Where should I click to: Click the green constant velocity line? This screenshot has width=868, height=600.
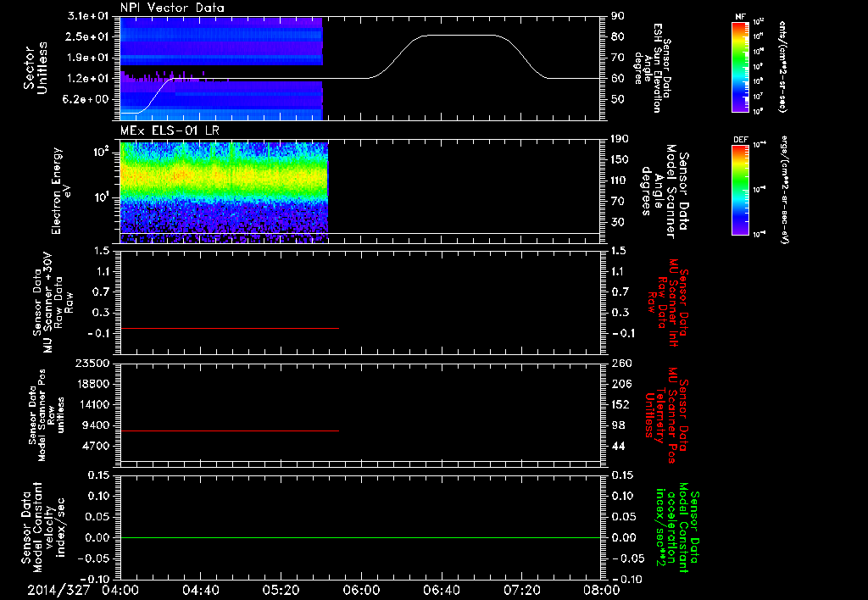click(x=359, y=537)
